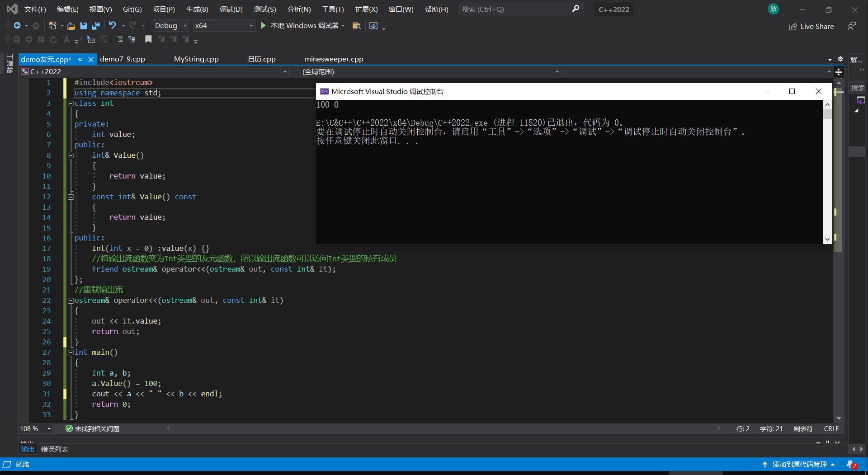Click the undo arrow icon
Viewport: 868px width, 475px height.
point(113,26)
